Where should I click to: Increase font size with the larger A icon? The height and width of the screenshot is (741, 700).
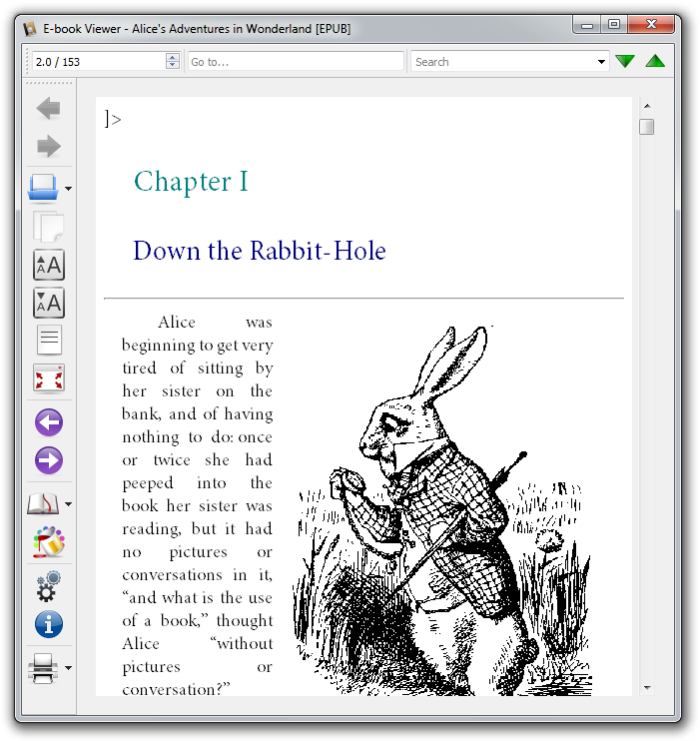click(49, 265)
